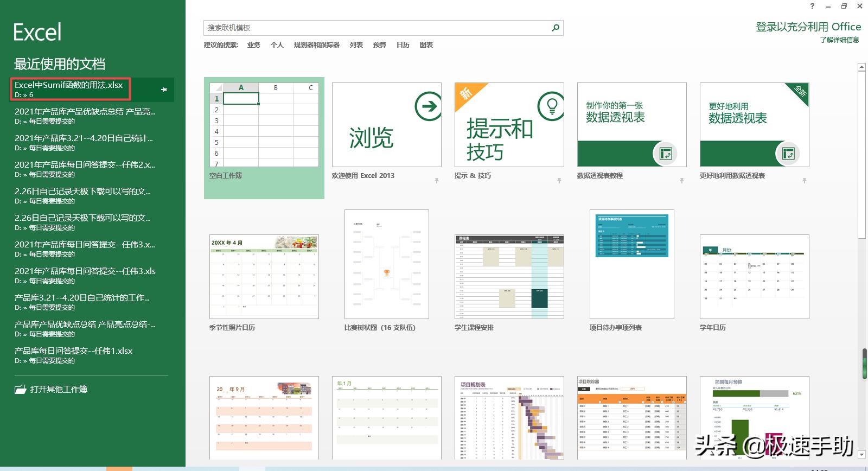Open 制作你的第一张数据透视表 template
This screenshot has width=868, height=471.
pos(632,125)
